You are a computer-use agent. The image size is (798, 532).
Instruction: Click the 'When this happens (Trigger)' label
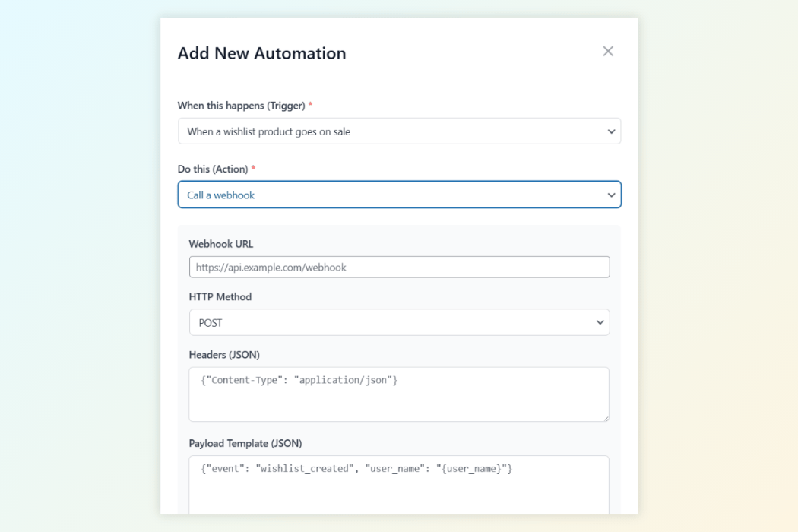click(x=241, y=106)
